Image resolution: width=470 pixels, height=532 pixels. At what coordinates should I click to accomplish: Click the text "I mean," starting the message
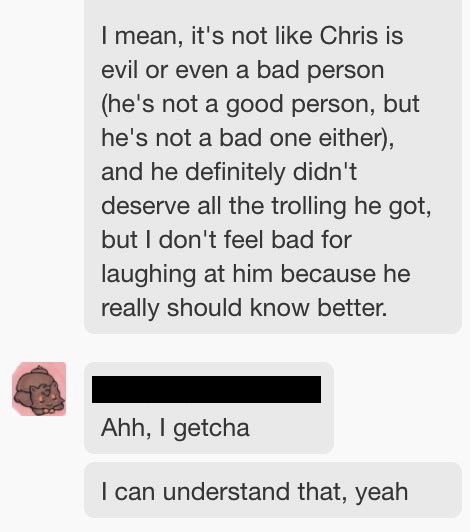point(142,37)
